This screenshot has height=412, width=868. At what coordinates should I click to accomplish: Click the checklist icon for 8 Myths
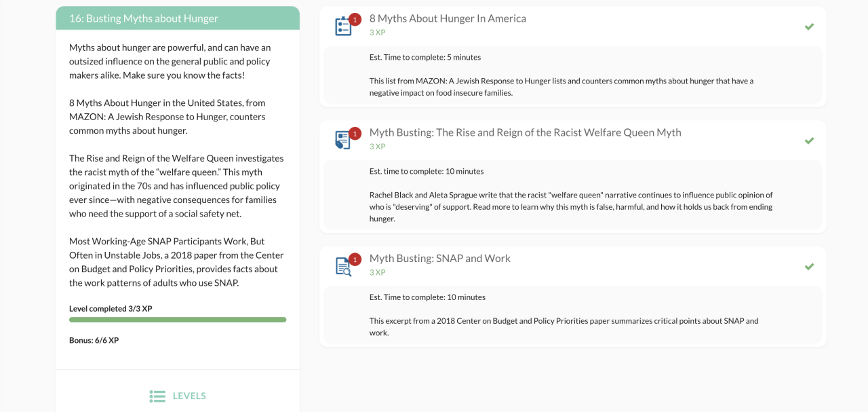pyautogui.click(x=343, y=27)
